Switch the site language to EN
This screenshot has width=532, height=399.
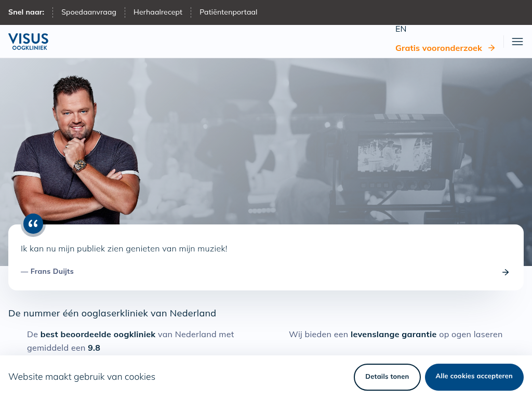pyautogui.click(x=401, y=29)
